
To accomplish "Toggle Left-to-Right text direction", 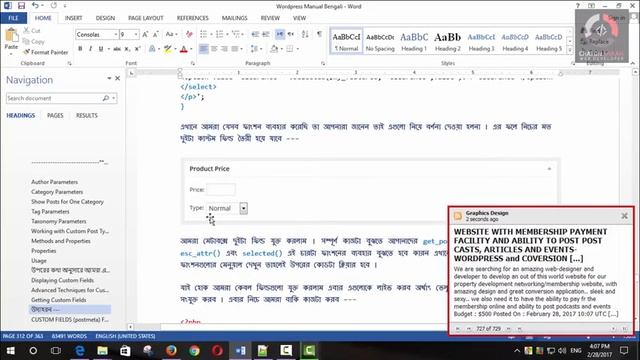I will pos(280,34).
